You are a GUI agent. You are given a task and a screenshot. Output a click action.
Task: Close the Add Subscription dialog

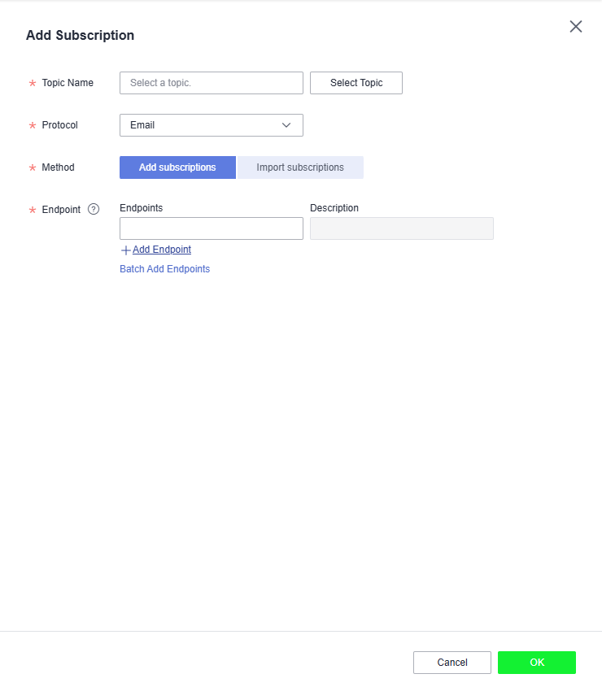click(576, 26)
